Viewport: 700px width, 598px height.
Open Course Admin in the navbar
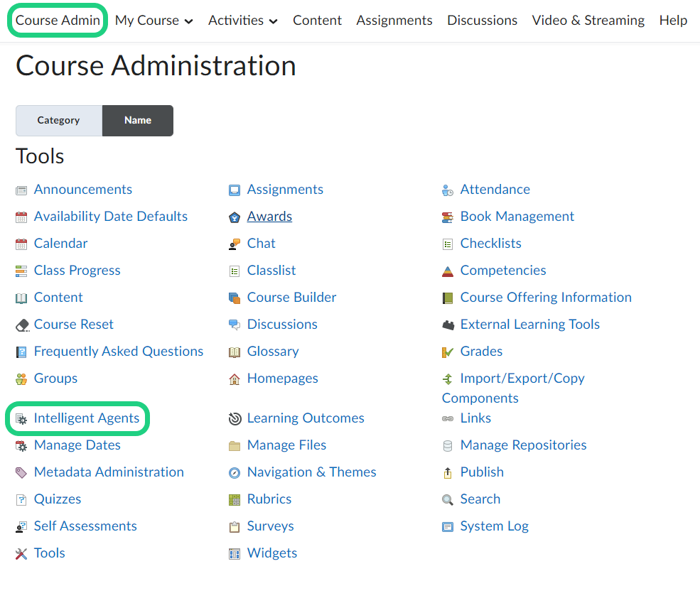pyautogui.click(x=58, y=21)
